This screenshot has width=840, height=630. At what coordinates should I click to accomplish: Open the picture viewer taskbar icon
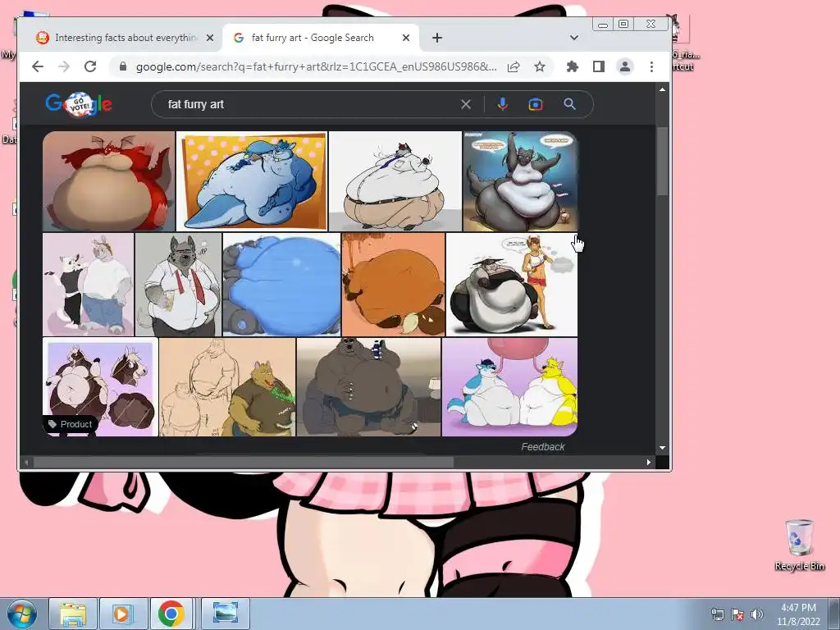pyautogui.click(x=226, y=614)
